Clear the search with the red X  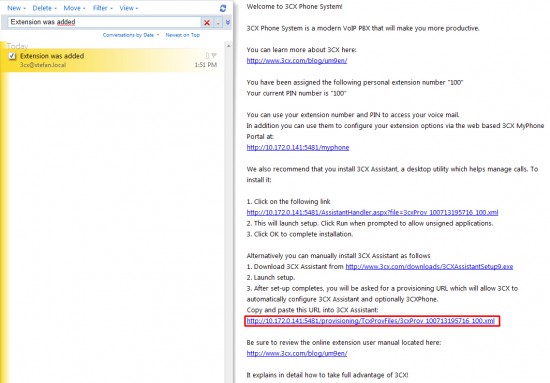[x=207, y=22]
